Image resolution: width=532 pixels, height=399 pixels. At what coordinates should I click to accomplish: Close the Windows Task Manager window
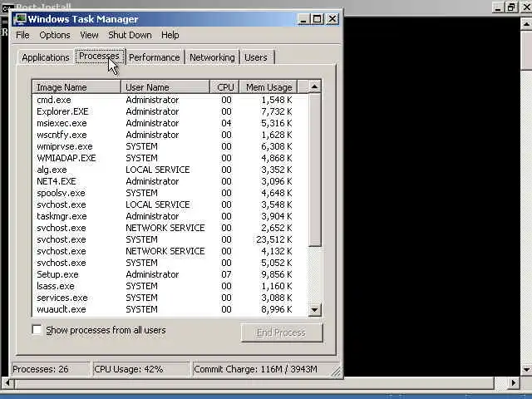(x=332, y=19)
